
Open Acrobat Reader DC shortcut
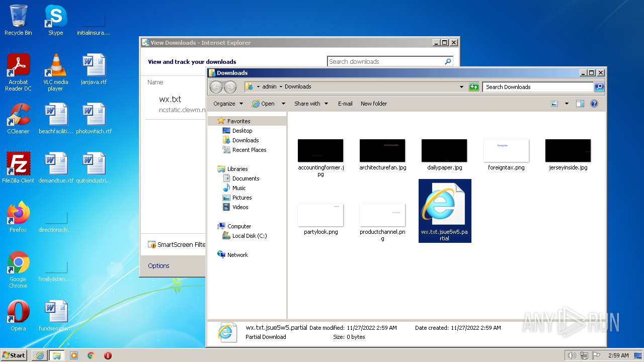18,72
